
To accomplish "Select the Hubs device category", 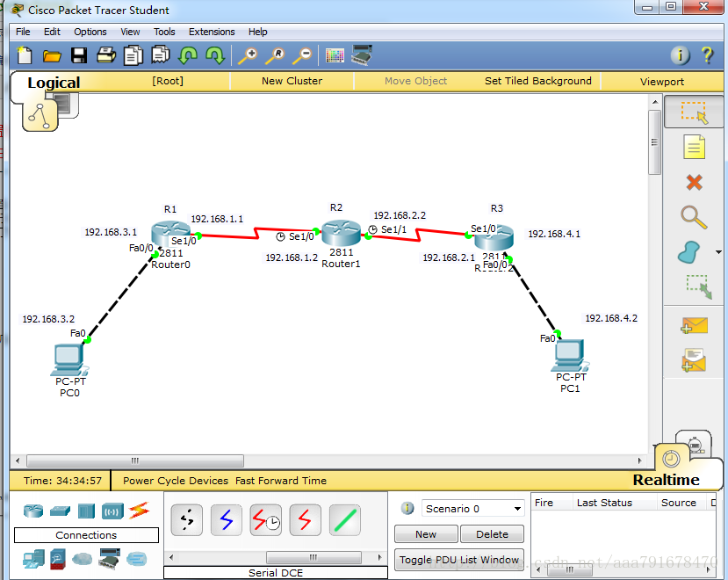I will point(86,511).
